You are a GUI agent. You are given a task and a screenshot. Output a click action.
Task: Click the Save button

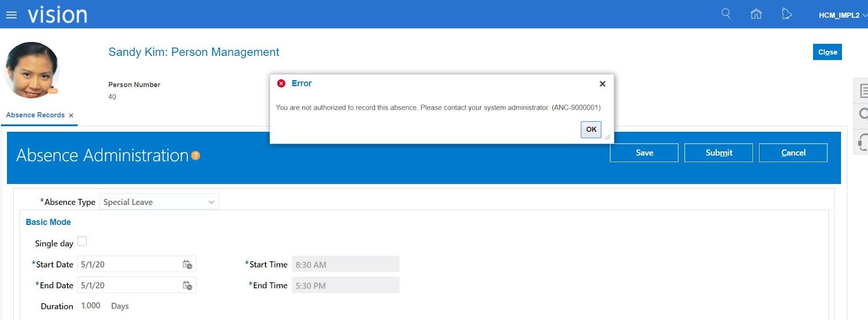click(x=644, y=153)
